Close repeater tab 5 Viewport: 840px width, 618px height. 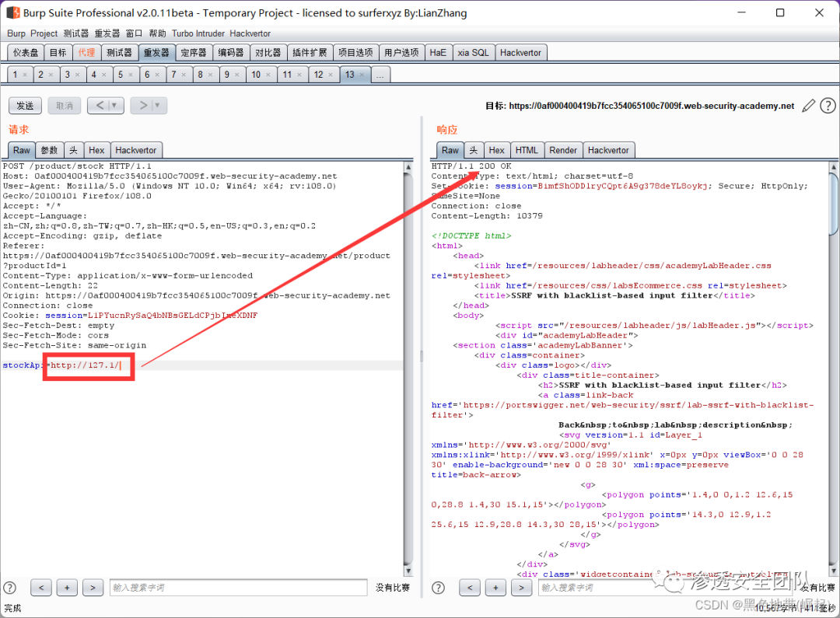pyautogui.click(x=130, y=75)
